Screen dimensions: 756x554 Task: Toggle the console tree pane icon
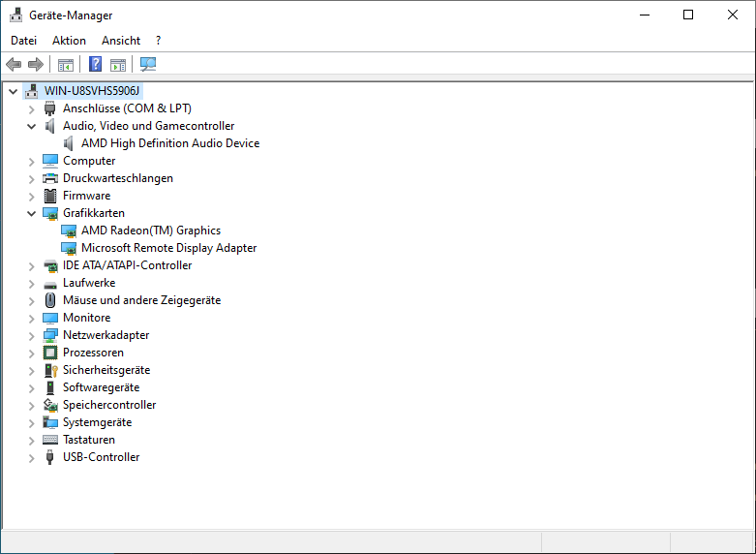click(66, 64)
